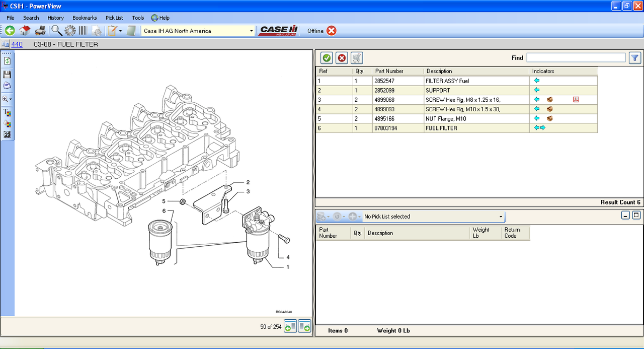
Task: Click the Indicators column header
Action: [x=563, y=71]
